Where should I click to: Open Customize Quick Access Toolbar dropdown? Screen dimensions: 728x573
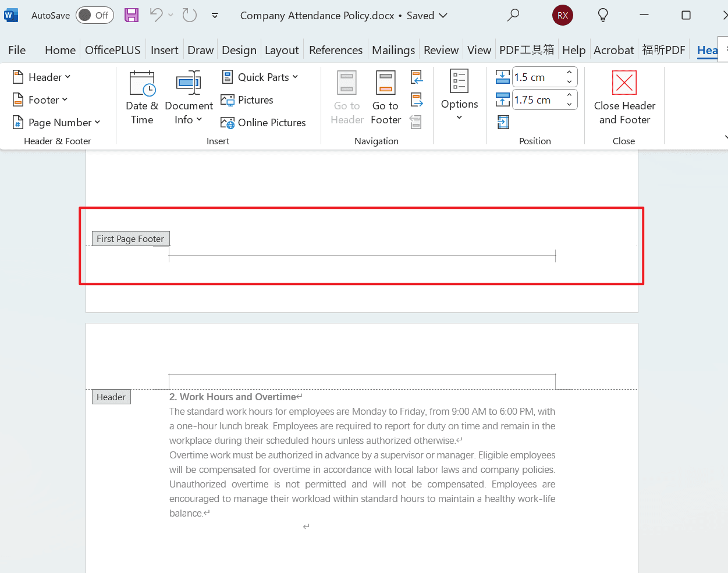215,16
